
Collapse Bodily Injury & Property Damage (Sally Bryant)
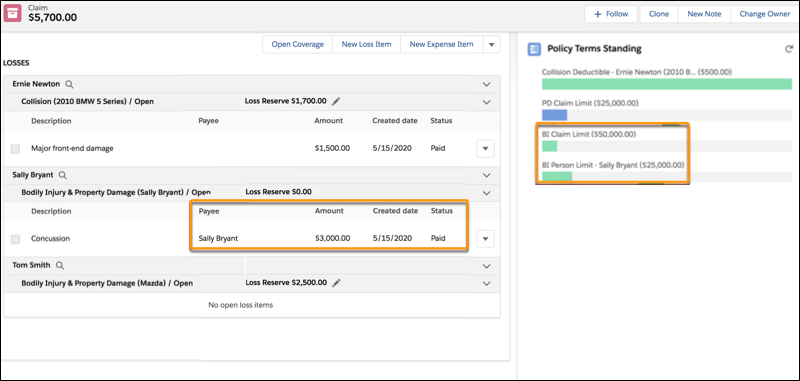pyautogui.click(x=486, y=193)
